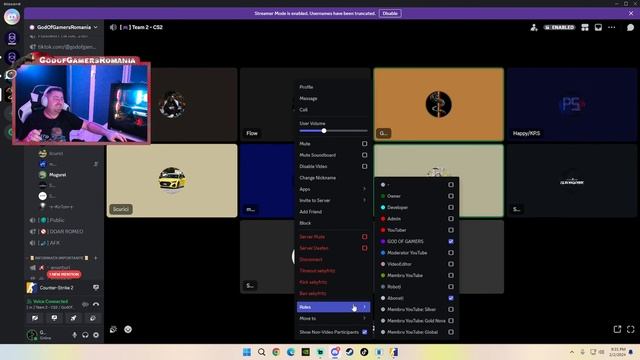Start an activity using the rocket icon

coord(73,318)
